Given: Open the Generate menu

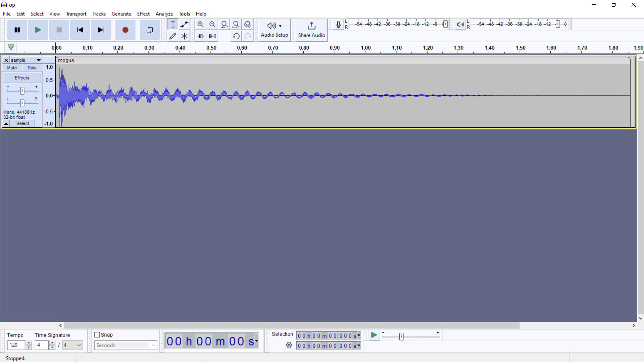Looking at the screenshot, I should click(x=121, y=14).
